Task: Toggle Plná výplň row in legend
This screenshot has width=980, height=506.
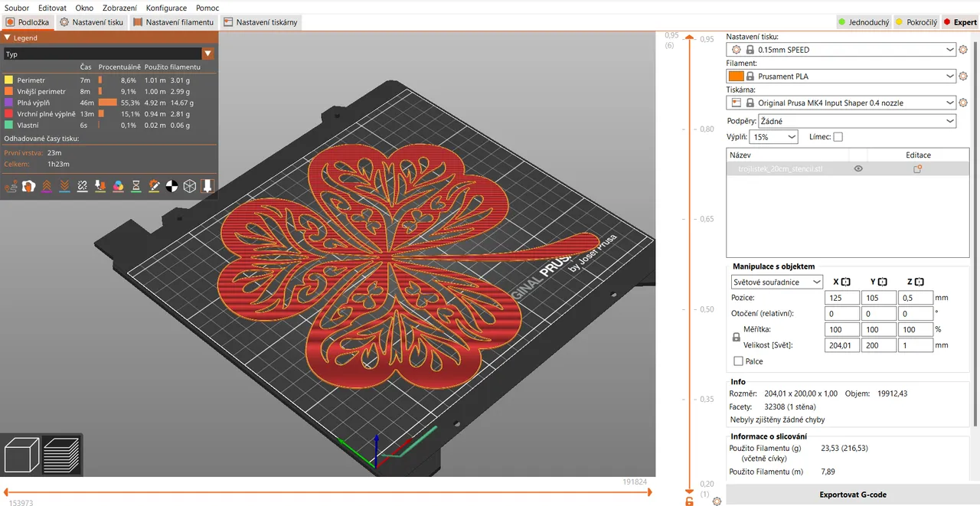Action: click(x=109, y=102)
